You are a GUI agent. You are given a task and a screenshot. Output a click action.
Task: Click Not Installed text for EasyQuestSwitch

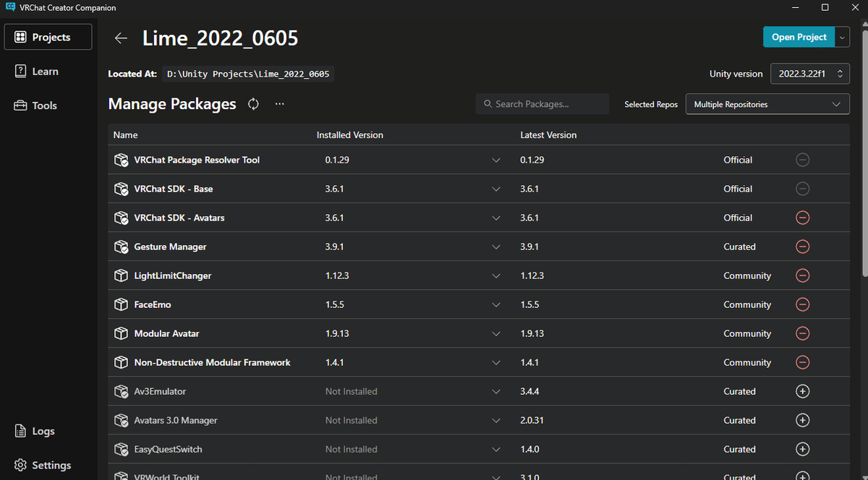coord(351,449)
